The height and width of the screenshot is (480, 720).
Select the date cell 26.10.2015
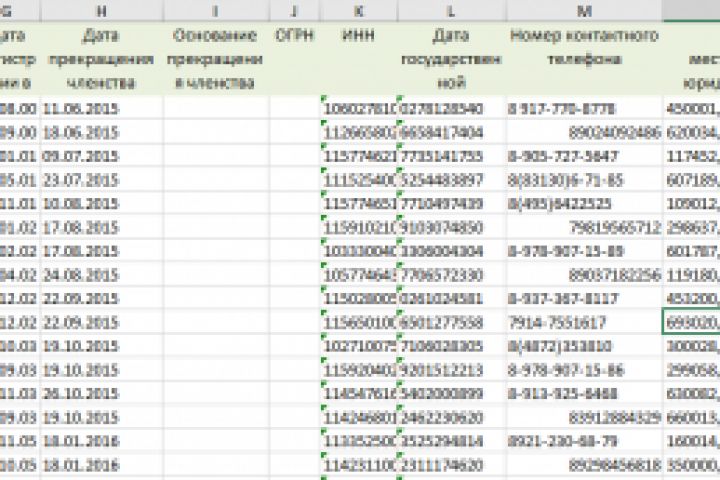tap(101, 394)
